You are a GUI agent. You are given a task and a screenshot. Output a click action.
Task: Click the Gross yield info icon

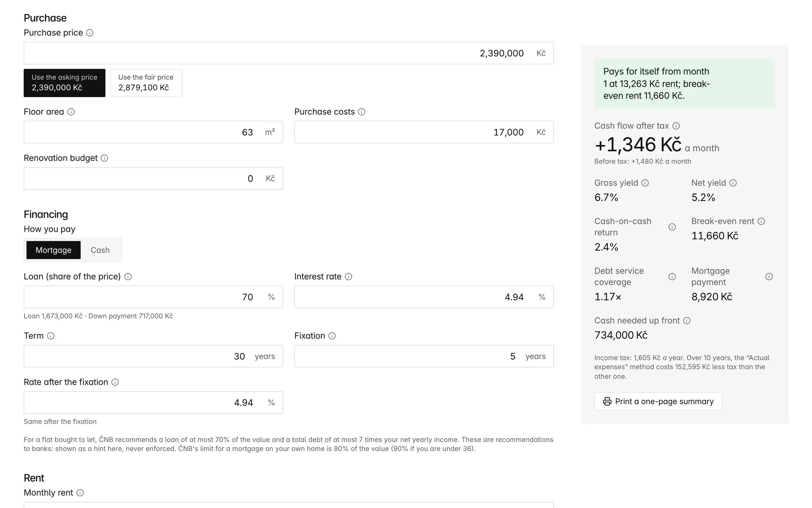[645, 183]
